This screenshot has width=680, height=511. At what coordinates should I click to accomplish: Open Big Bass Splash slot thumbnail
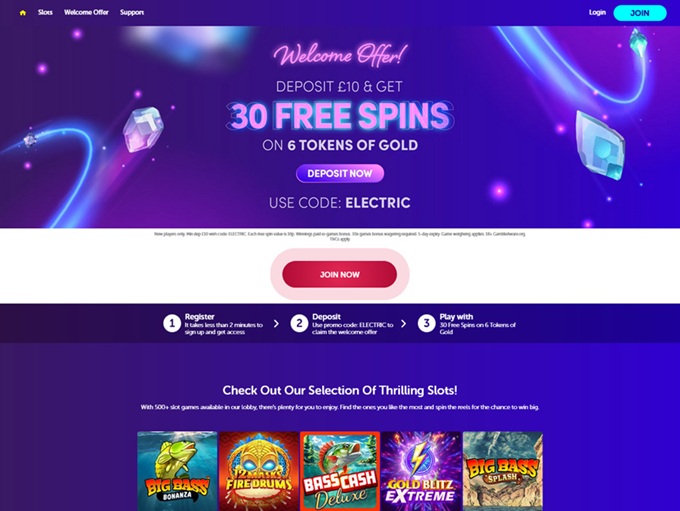coord(503,471)
